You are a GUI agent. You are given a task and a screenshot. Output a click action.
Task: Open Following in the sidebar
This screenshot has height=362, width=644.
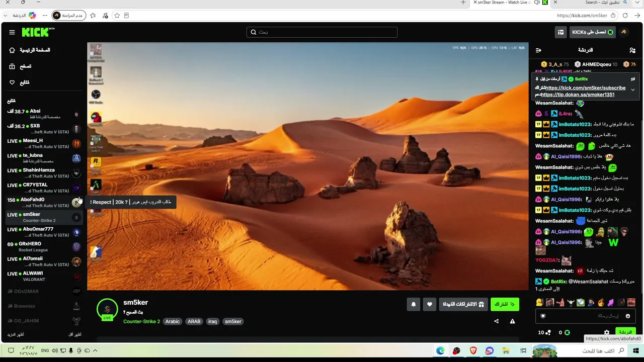tap(19, 82)
